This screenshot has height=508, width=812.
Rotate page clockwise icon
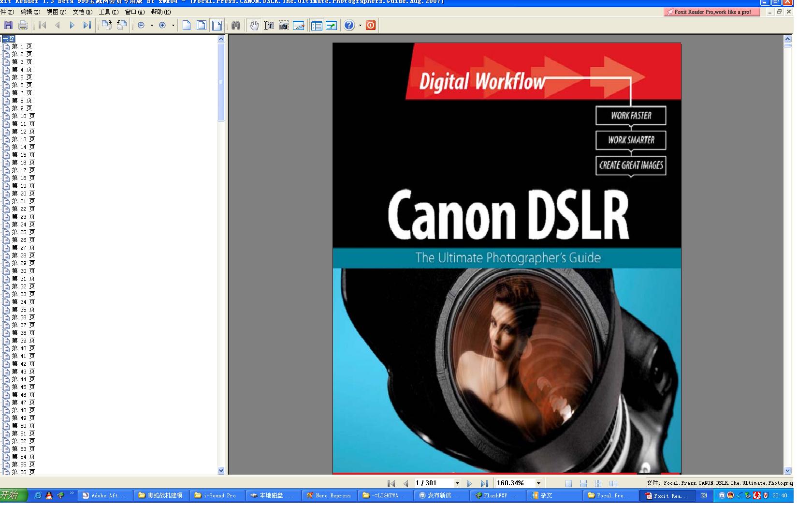tap(107, 26)
